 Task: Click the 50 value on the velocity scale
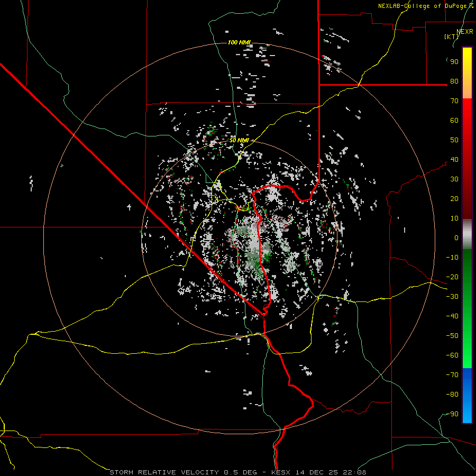click(x=454, y=140)
